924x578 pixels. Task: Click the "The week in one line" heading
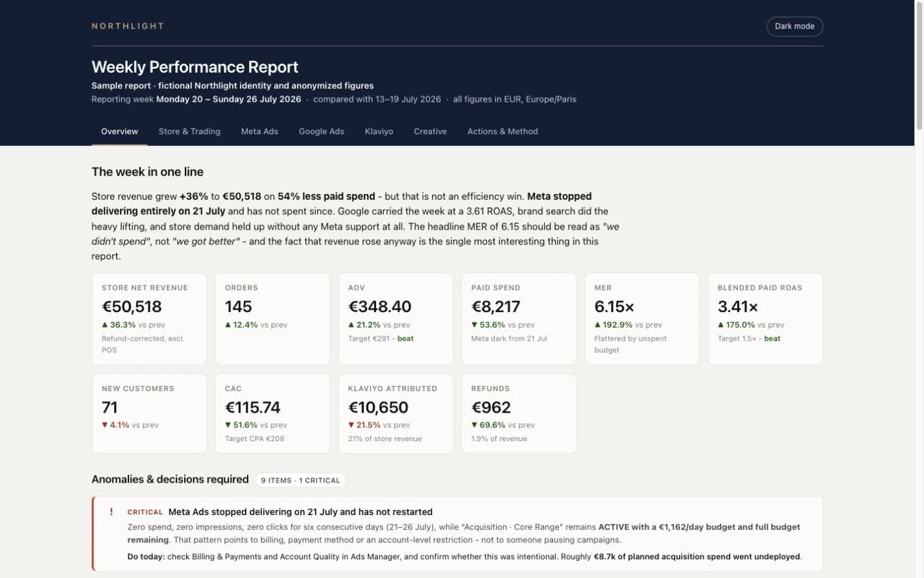pyautogui.click(x=147, y=172)
